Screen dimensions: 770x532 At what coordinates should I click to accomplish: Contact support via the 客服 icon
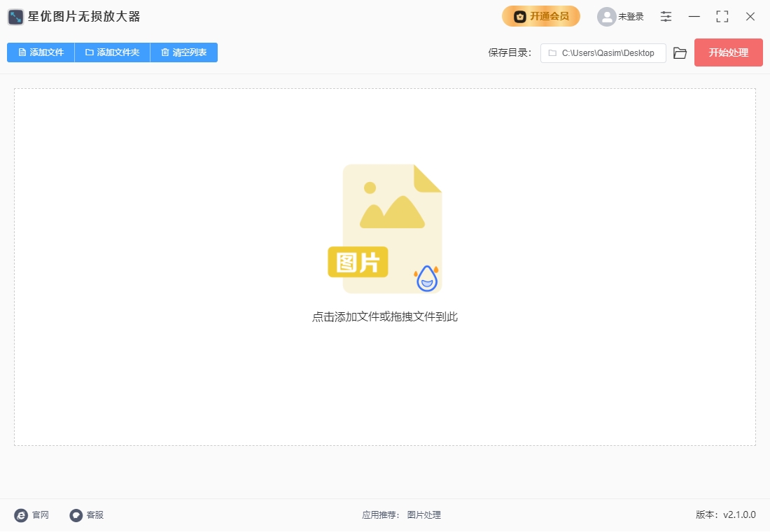[76, 515]
